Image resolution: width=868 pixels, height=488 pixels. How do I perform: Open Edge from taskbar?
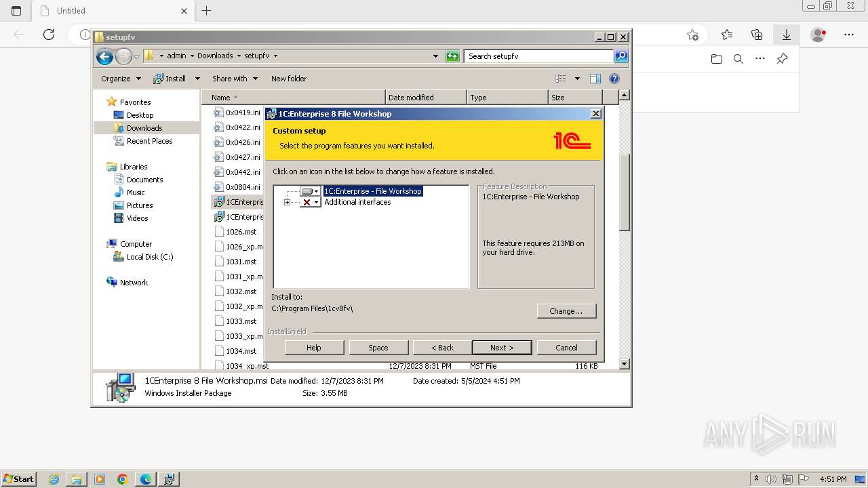click(146, 479)
